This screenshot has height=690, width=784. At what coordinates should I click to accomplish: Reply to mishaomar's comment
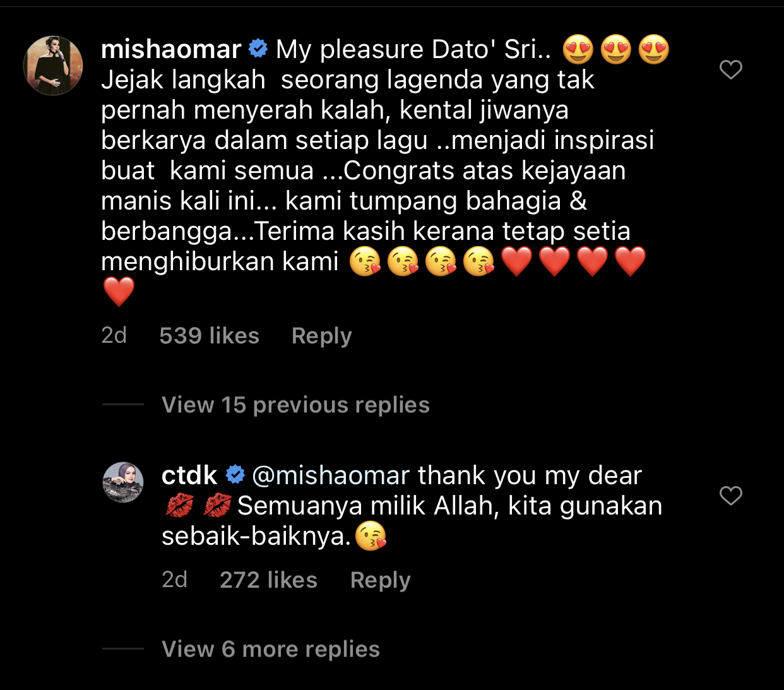pyautogui.click(x=322, y=336)
